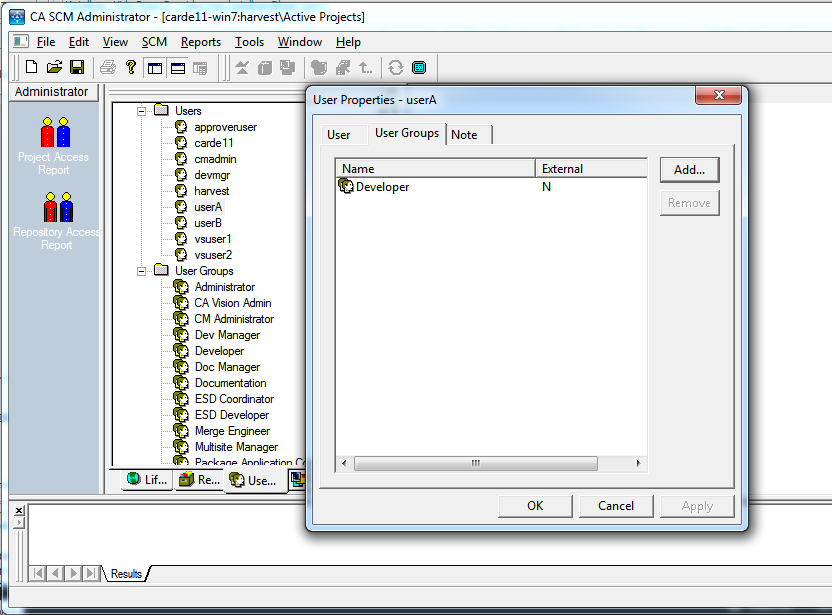Screen dimensions: 832x615
Task: Click the greyed calculator-window toolbar icon
Action: click(200, 68)
